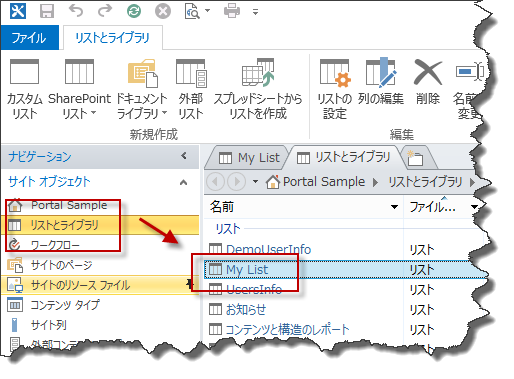Open the ファイル... column filter dropdown
The height and width of the screenshot is (379, 514).
(474, 207)
